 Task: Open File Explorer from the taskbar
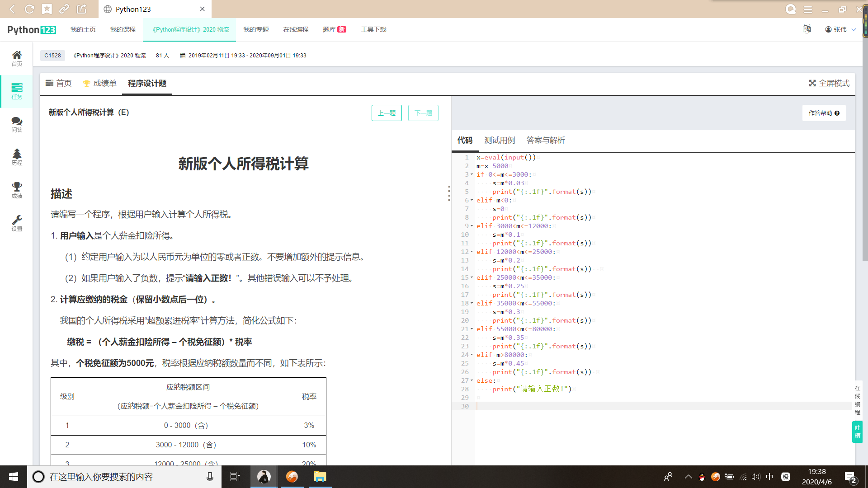tap(320, 477)
